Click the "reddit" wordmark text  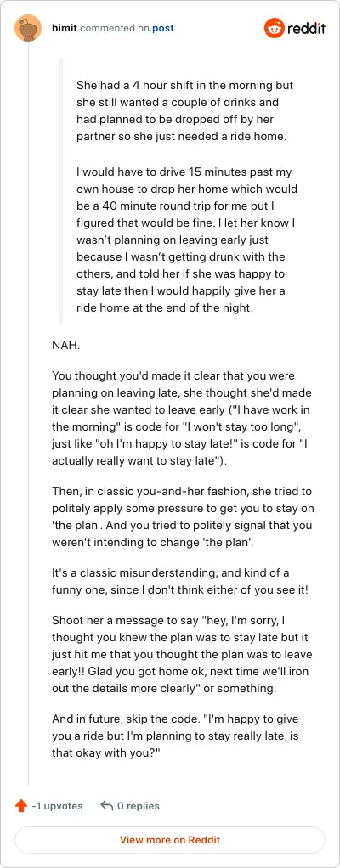[x=306, y=29]
